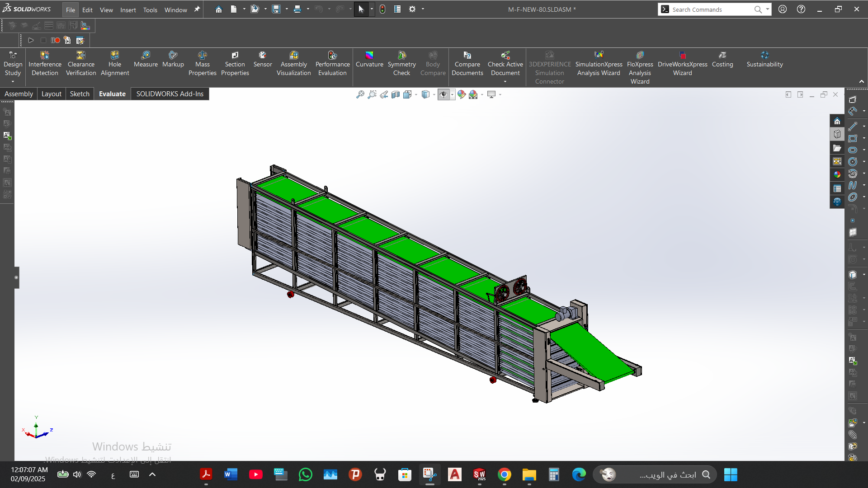Run Symmetry Check
Image resolution: width=868 pixels, height=488 pixels.
tap(401, 64)
